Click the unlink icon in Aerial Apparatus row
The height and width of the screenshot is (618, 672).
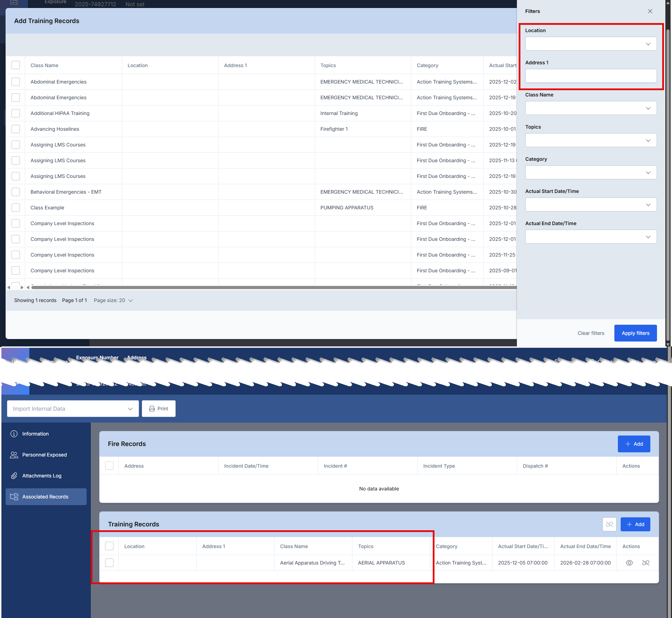click(645, 563)
